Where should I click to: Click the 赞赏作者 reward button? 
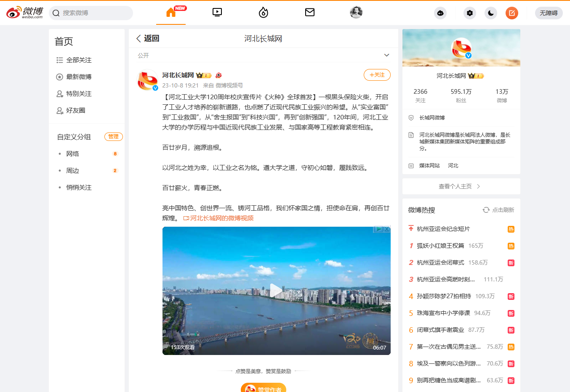coord(264,389)
